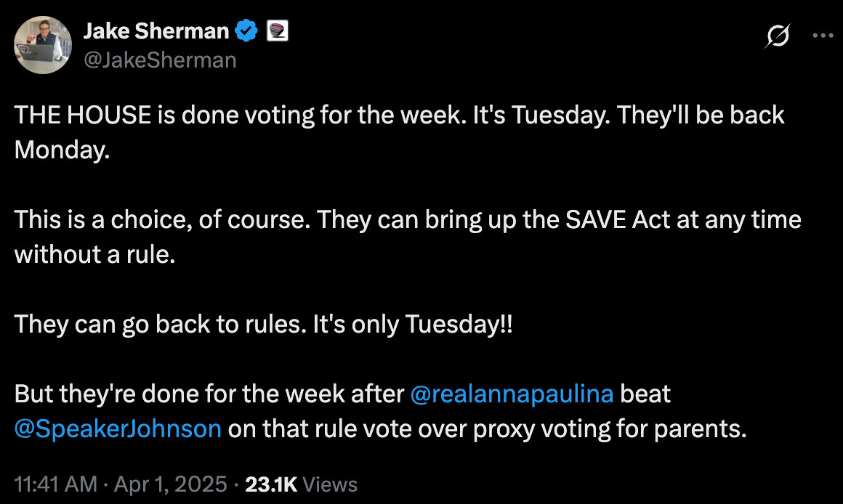843x504 pixels.
Task: Open the @SpeakerJohnson mention link
Action: [x=118, y=428]
